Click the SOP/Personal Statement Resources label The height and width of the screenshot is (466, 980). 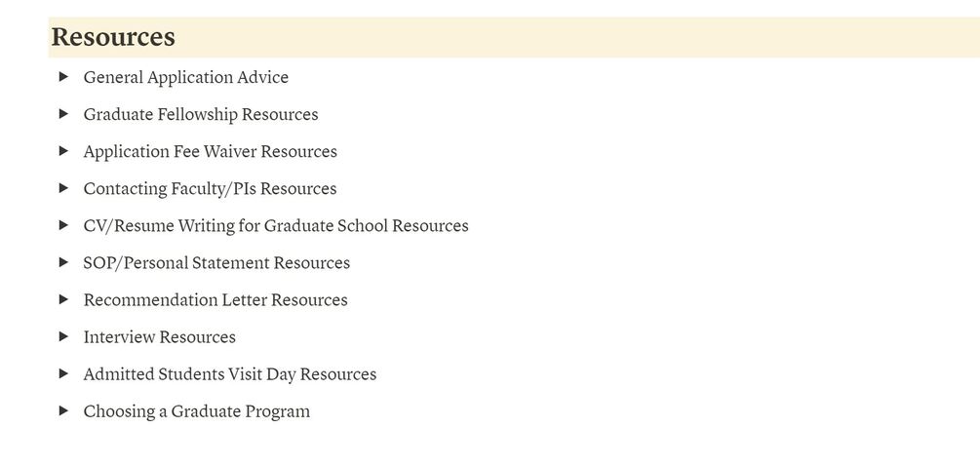pos(216,262)
